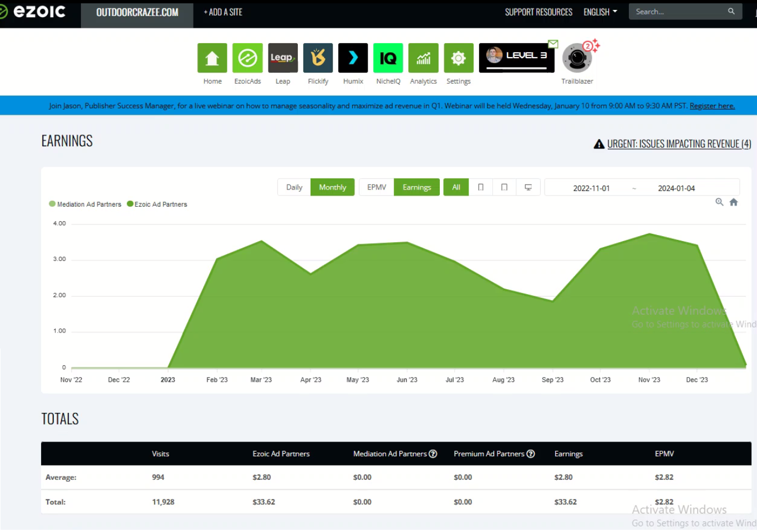Switch chart to Monthly view
Image resolution: width=757 pixels, height=532 pixels.
332,187
